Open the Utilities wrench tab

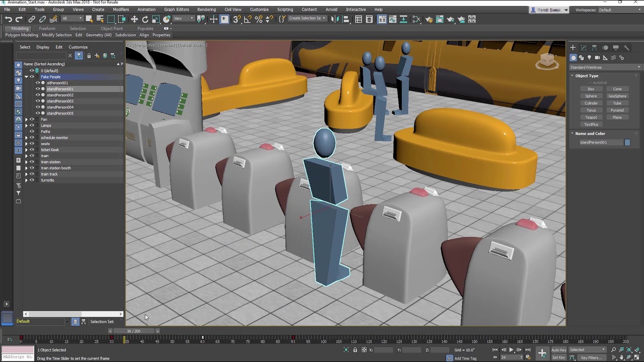[x=626, y=48]
